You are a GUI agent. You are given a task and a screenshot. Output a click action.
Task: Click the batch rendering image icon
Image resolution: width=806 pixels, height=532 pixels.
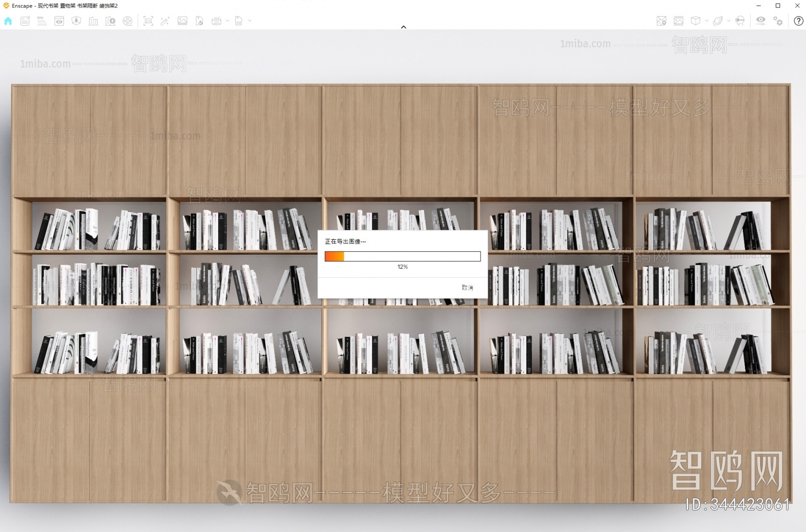[182, 21]
